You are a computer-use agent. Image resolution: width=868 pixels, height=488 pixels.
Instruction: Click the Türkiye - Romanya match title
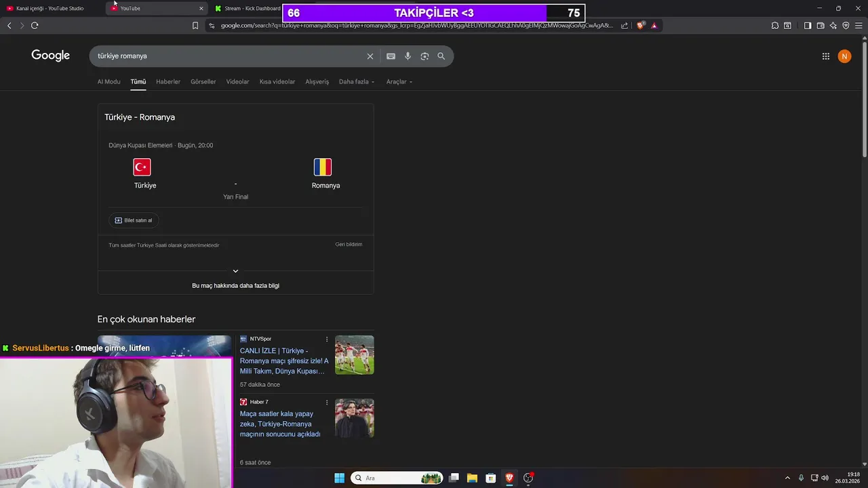click(x=140, y=117)
